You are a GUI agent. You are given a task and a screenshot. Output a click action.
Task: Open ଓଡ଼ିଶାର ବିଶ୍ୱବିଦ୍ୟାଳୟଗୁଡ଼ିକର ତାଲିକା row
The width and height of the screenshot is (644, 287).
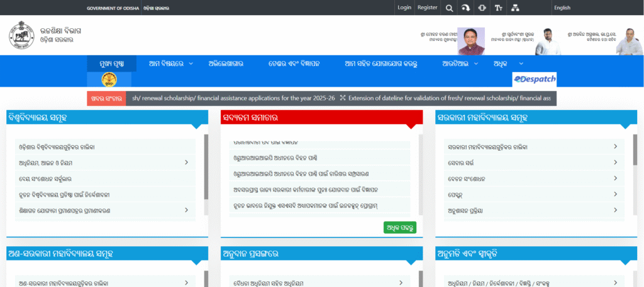point(105,147)
